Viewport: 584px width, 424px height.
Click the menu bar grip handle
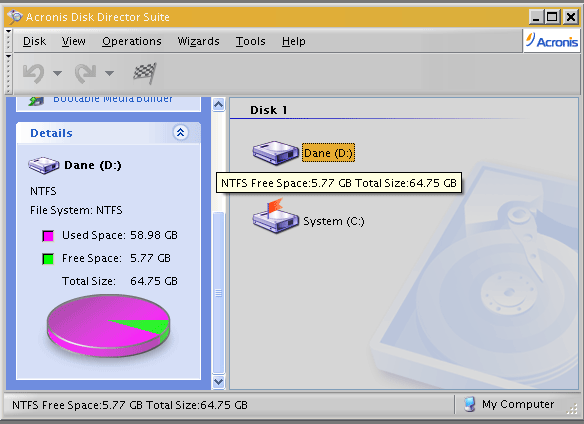tap(8, 41)
